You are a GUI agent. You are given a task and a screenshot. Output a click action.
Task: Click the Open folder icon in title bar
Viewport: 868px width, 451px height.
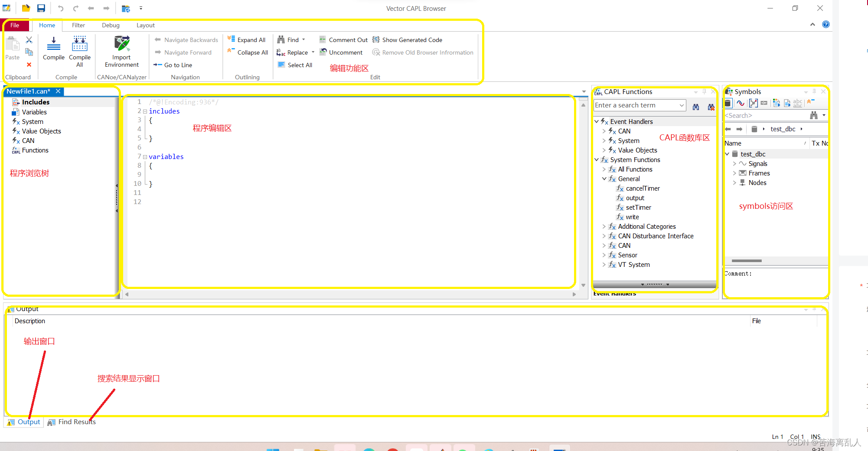click(26, 8)
